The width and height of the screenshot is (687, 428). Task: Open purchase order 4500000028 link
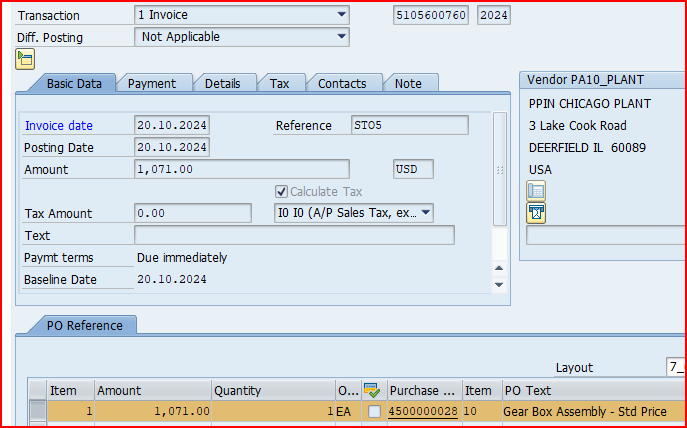[423, 411]
